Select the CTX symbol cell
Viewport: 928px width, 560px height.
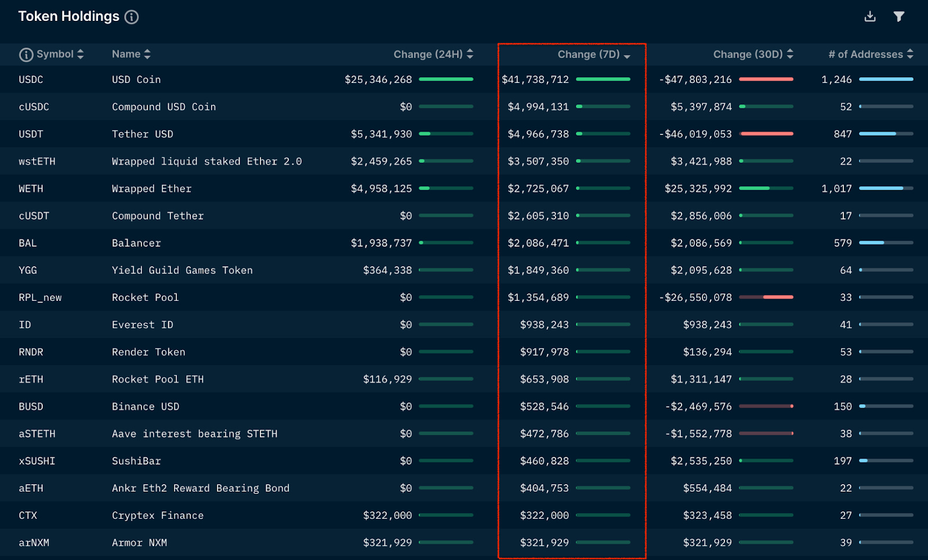click(x=28, y=515)
